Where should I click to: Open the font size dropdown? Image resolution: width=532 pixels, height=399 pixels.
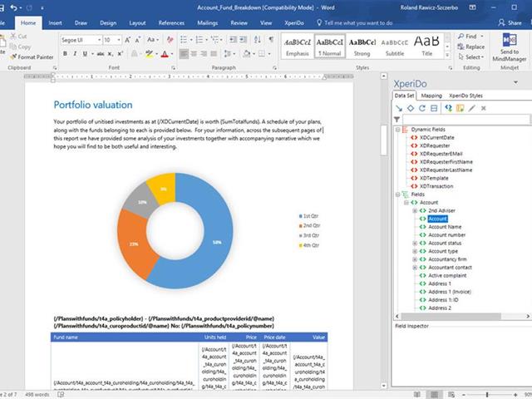pyautogui.click(x=119, y=40)
